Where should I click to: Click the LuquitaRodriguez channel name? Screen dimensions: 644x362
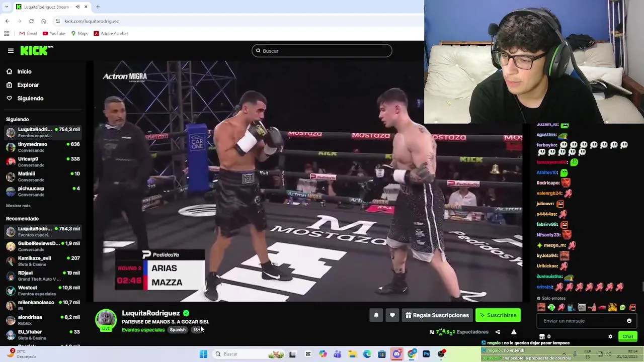[151, 313]
